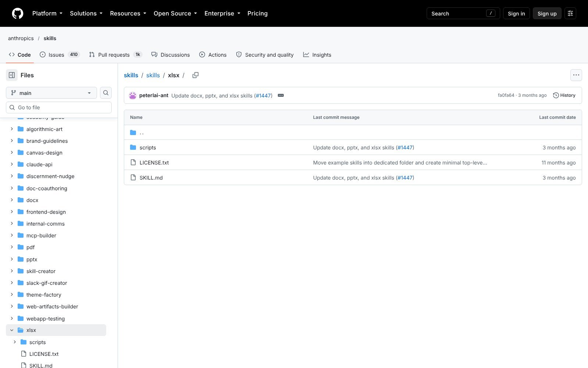Open the Pull requests tab

click(115, 54)
